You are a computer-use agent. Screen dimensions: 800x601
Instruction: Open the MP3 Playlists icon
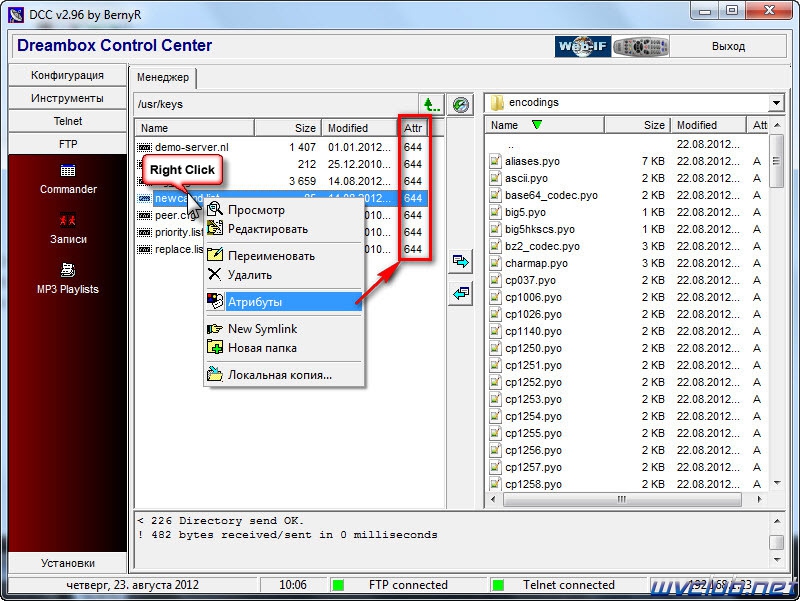68,269
